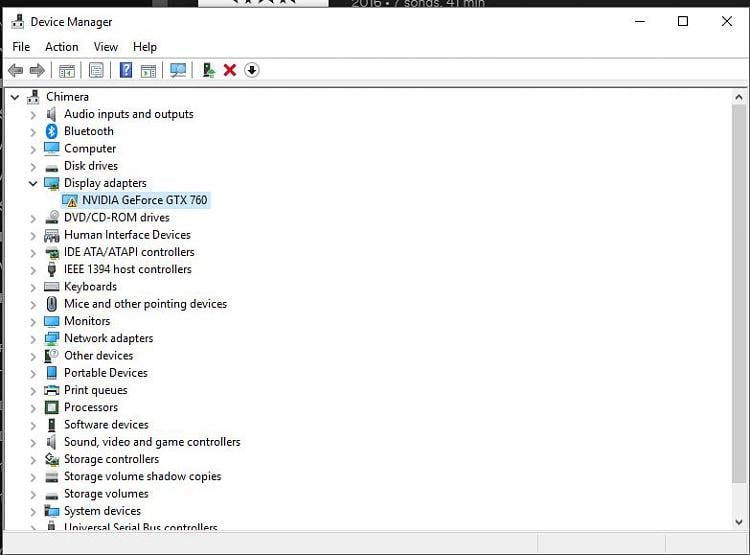Image resolution: width=750 pixels, height=555 pixels.
Task: Select the Computer category label
Action: coord(90,149)
